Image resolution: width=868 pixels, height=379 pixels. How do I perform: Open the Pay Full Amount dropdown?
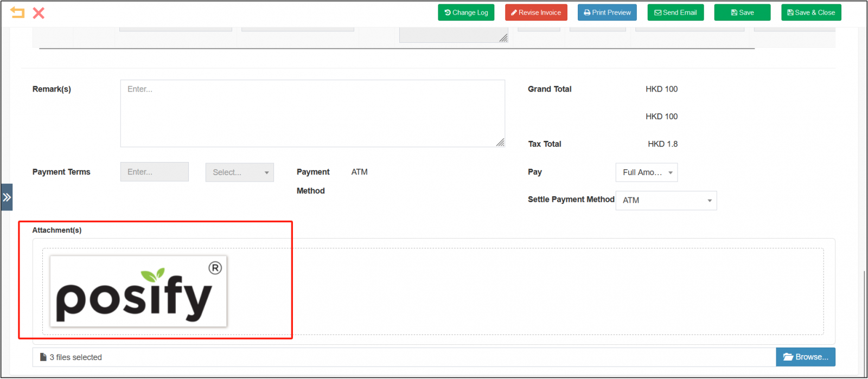point(647,172)
